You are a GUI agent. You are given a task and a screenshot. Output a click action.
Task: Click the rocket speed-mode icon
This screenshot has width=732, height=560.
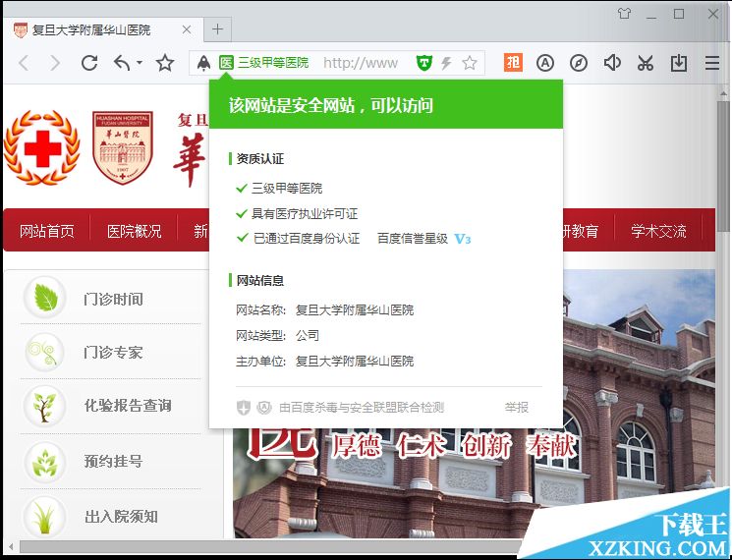point(203,63)
